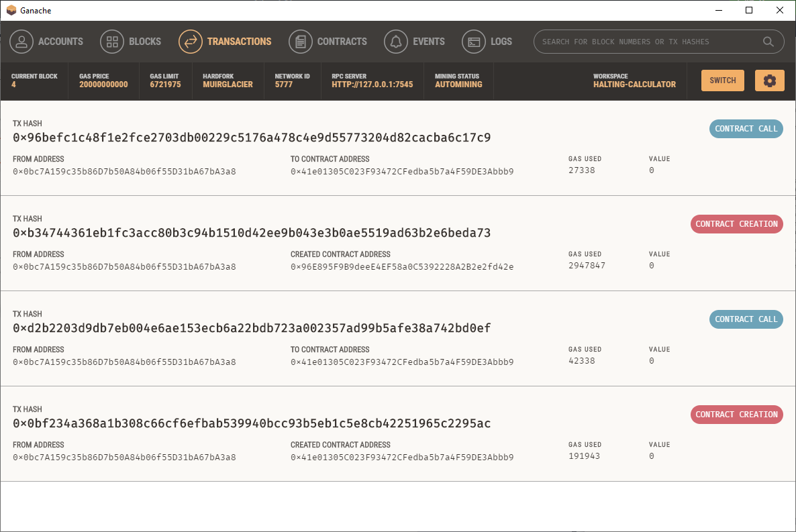Image resolution: width=796 pixels, height=532 pixels.
Task: Click the first CONTRACT CALL badge
Action: [746, 129]
